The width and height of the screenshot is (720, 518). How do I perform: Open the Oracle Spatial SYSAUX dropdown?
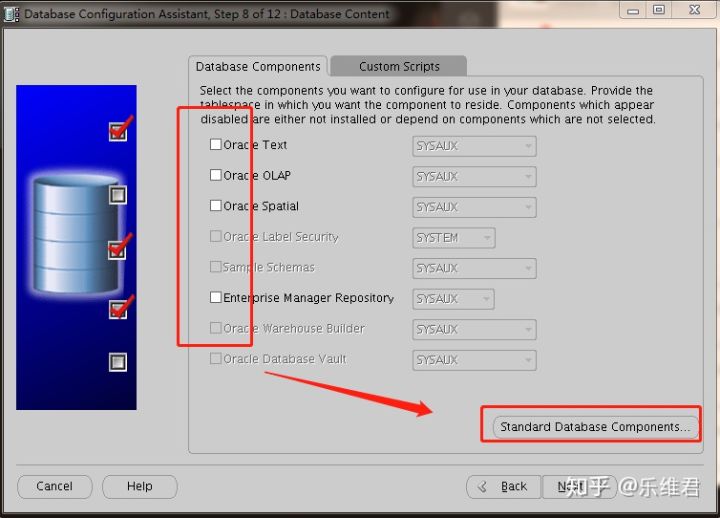click(474, 207)
